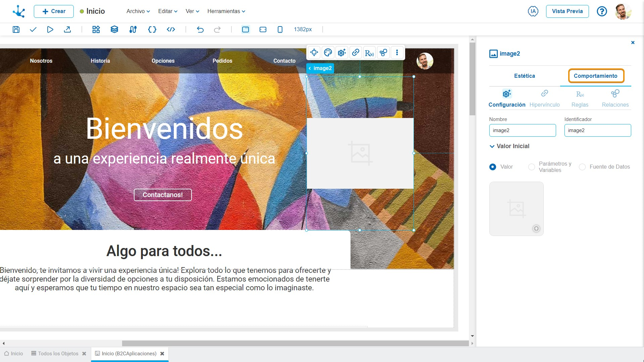Close the Todos los Objetos tab
Image resolution: width=644 pixels, height=362 pixels.
pos(84,354)
